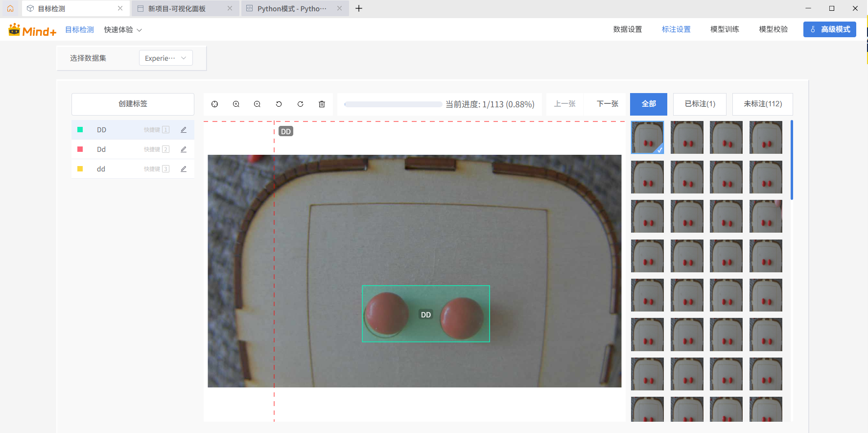This screenshot has height=433, width=868.
Task: Edit the lowercase dd label
Action: tap(184, 169)
